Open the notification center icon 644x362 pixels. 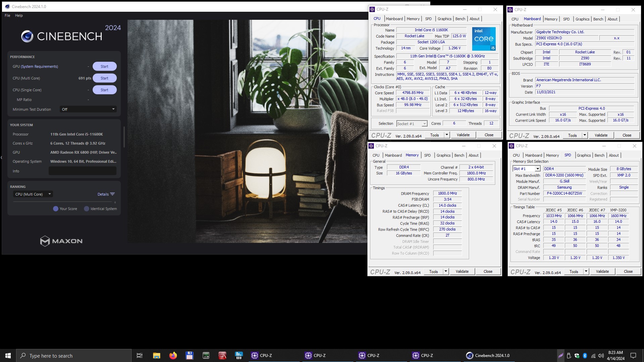click(633, 356)
